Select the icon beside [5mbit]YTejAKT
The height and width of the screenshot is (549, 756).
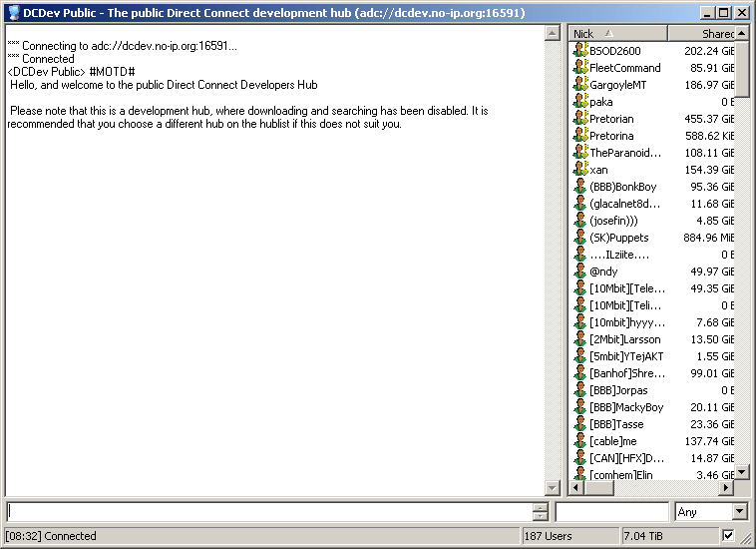(580, 355)
